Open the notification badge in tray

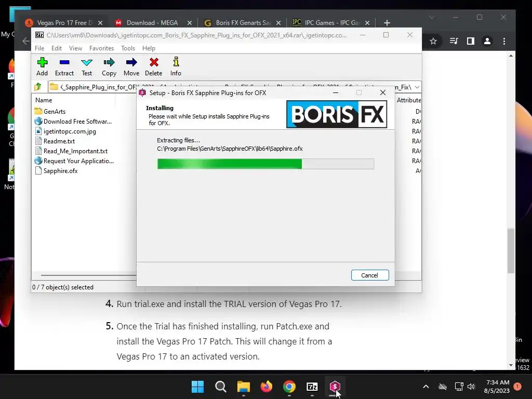(517, 387)
